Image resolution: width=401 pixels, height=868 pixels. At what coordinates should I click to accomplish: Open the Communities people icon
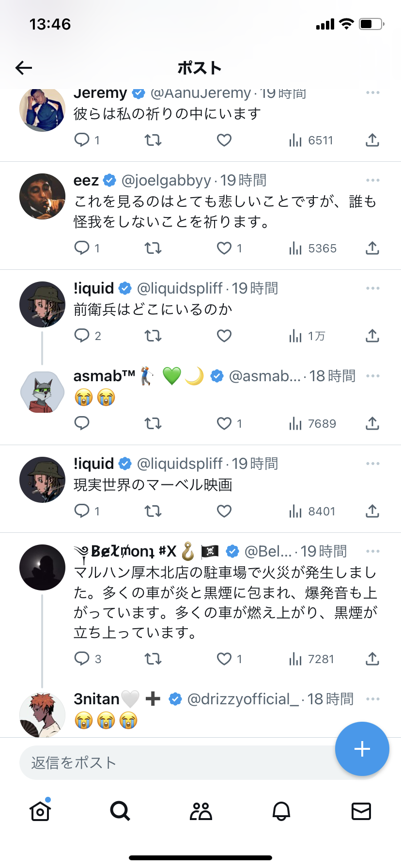coord(200,811)
